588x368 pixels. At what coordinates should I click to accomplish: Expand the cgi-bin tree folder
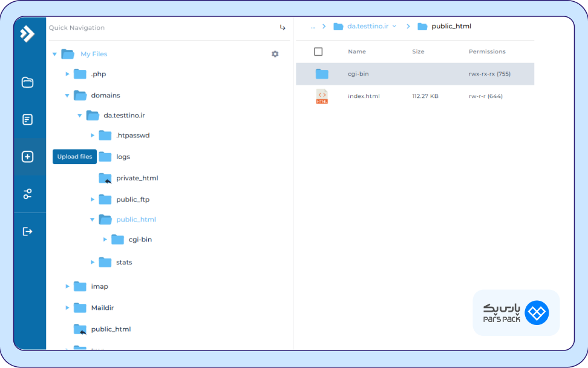pos(105,239)
